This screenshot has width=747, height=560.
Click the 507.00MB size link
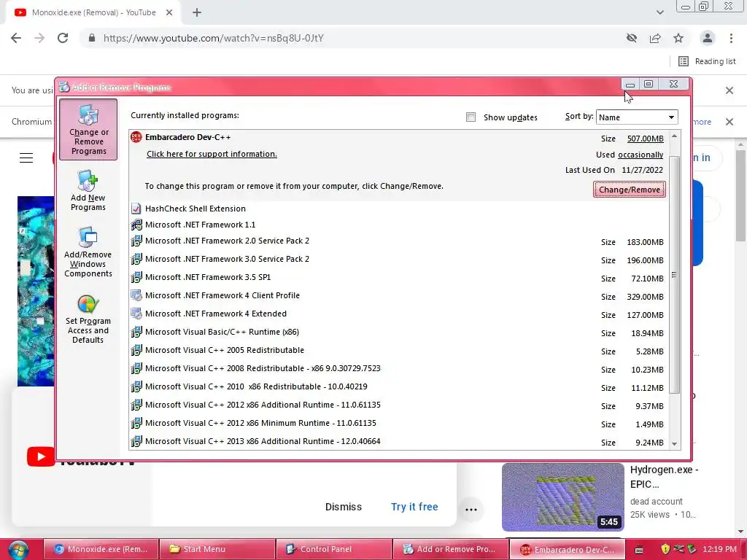(x=645, y=139)
